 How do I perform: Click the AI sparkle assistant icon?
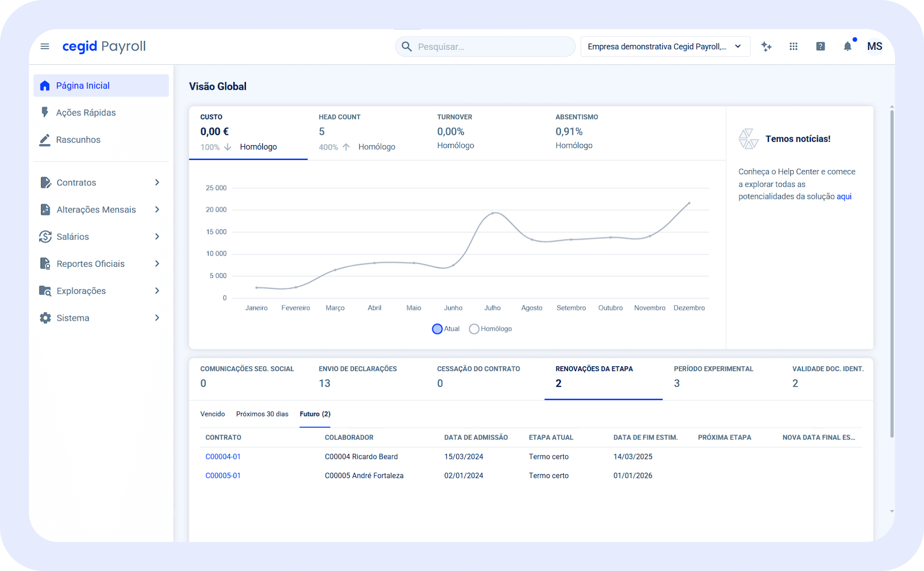tap(766, 46)
